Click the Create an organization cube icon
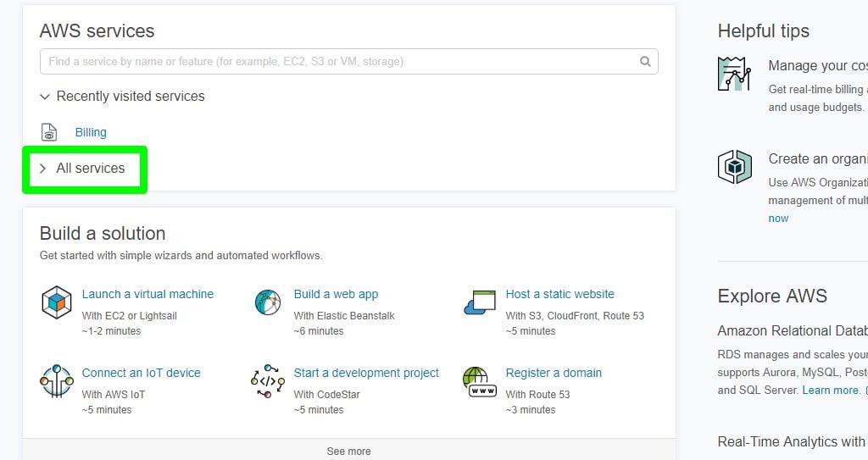 [735, 167]
